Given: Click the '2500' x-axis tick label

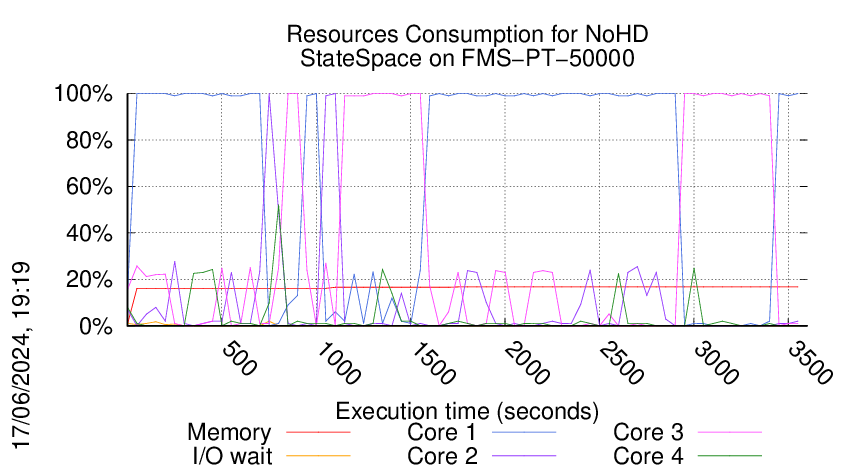Looking at the screenshot, I should pyautogui.click(x=622, y=363).
